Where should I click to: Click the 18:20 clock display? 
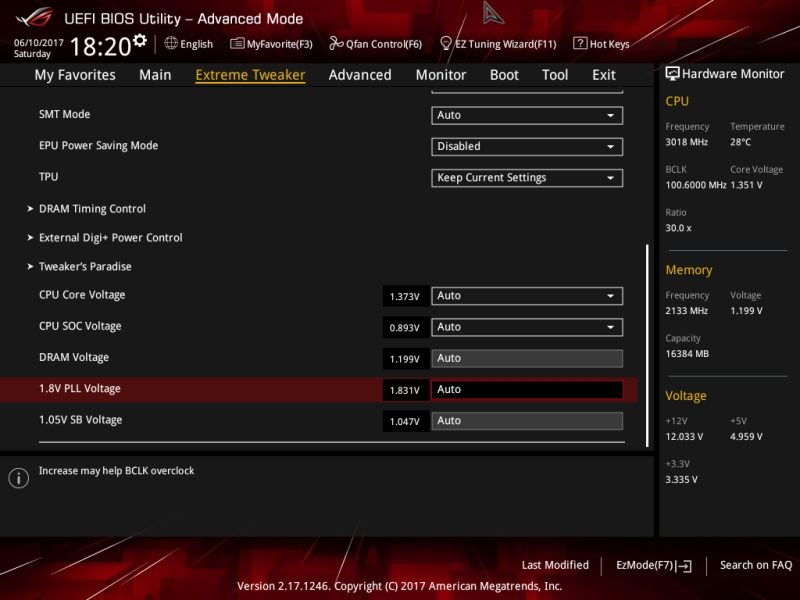coord(101,47)
